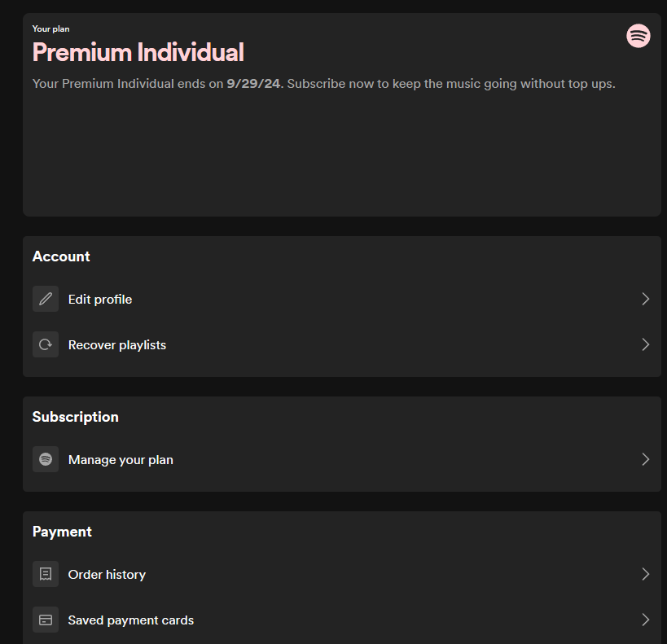Click the pencil icon beside Edit profile
The height and width of the screenshot is (644, 667).
coord(46,299)
